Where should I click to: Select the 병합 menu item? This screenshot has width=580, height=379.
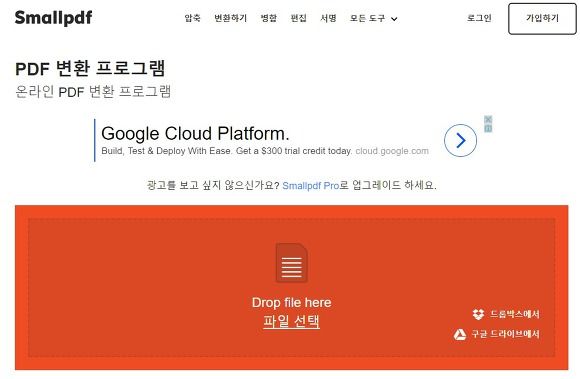click(269, 18)
